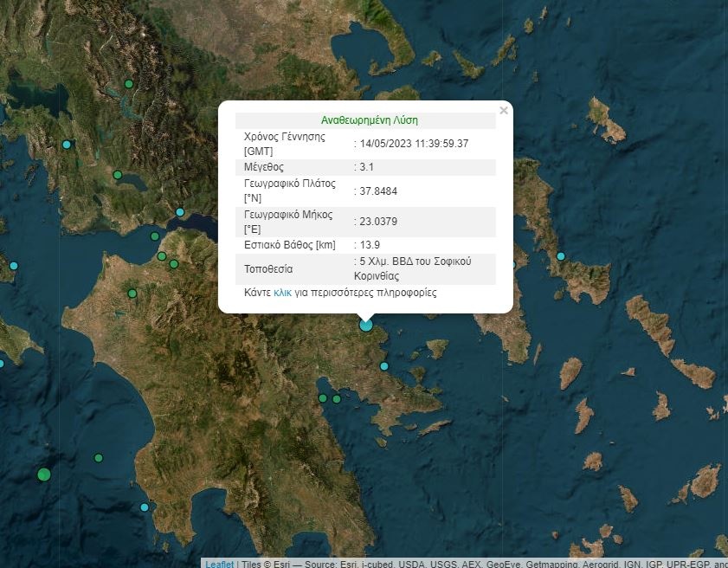
Task: Open the Leaflet attribution link
Action: coord(220,564)
